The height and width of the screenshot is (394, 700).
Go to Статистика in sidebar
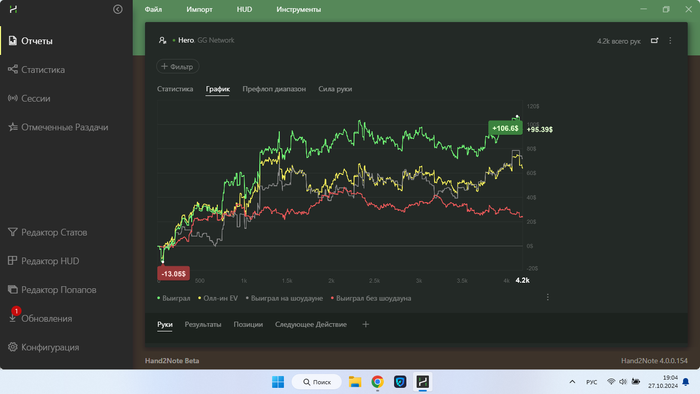(43, 70)
